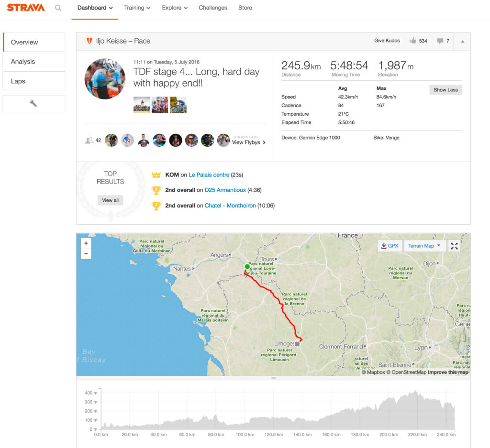Image resolution: width=490 pixels, height=448 pixels.
Task: Click the 245.9 km distance value
Action: [x=301, y=66]
